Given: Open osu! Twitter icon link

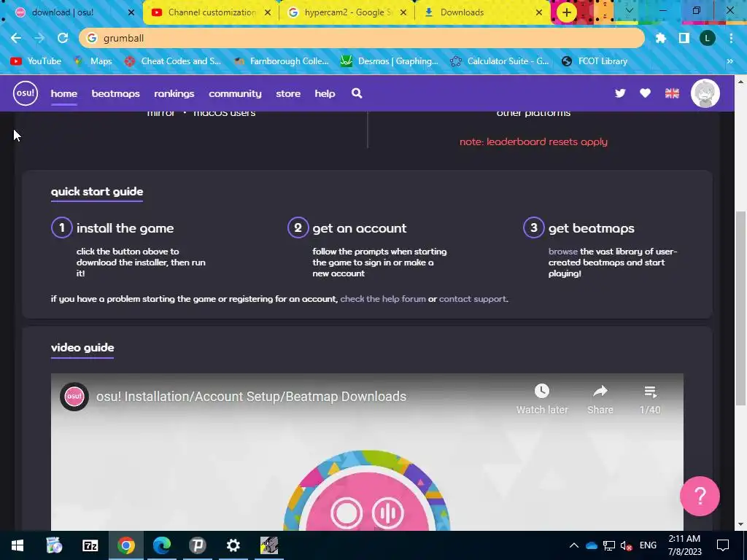Looking at the screenshot, I should (620, 93).
